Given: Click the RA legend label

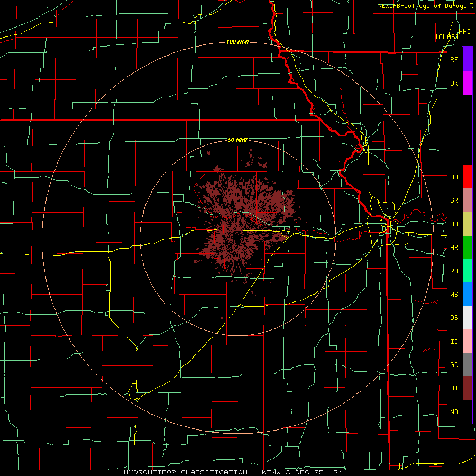Looking at the screenshot, I should point(454,271).
